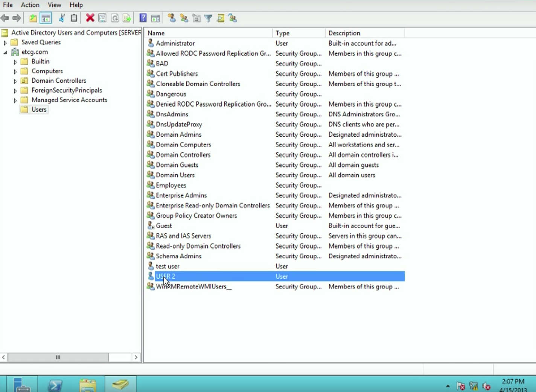Click the Export List toolbar icon
Viewport: 536px width, 392px height.
(127, 18)
